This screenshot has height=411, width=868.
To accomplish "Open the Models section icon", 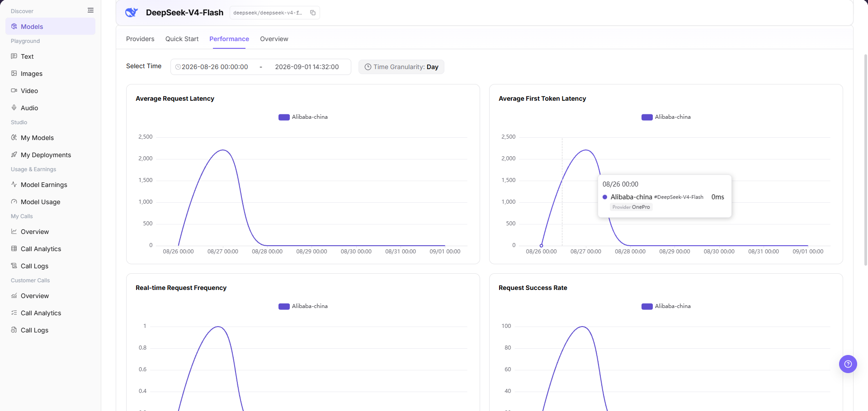I will point(14,27).
